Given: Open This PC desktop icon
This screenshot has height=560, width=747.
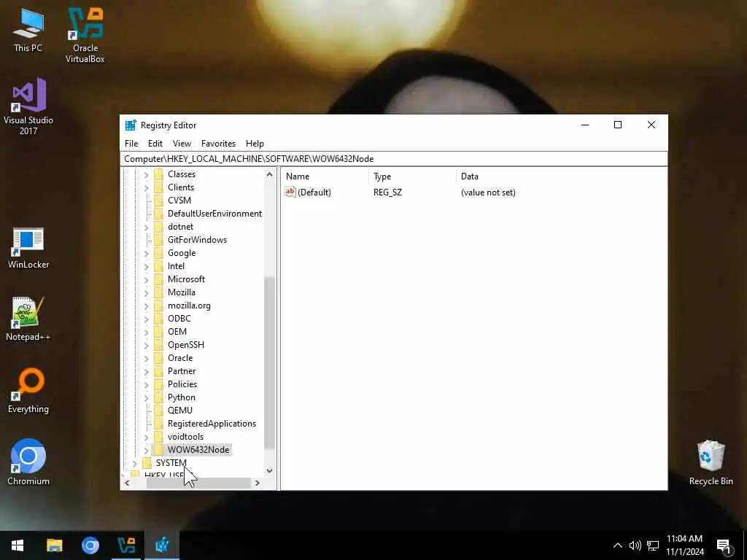Looking at the screenshot, I should [28, 30].
